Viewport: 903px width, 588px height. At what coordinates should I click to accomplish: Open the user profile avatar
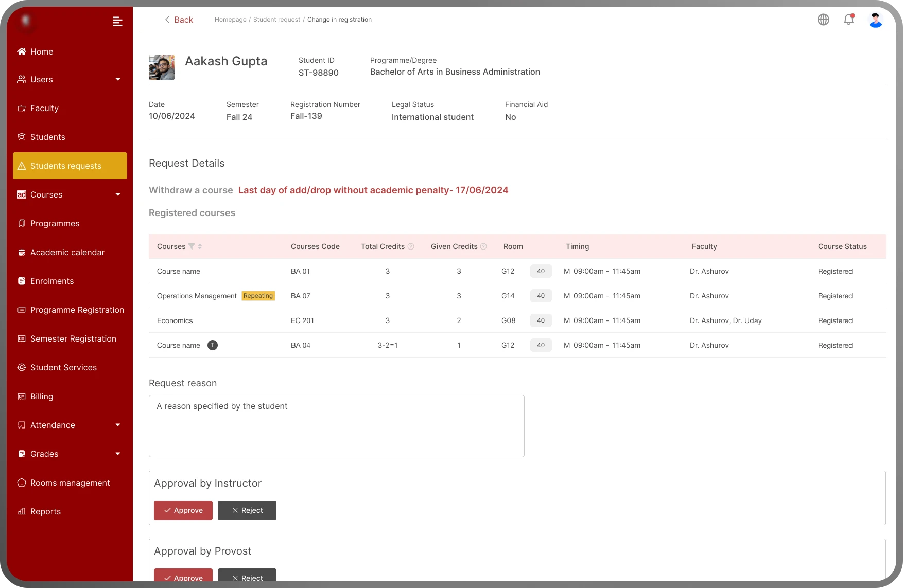[875, 20]
